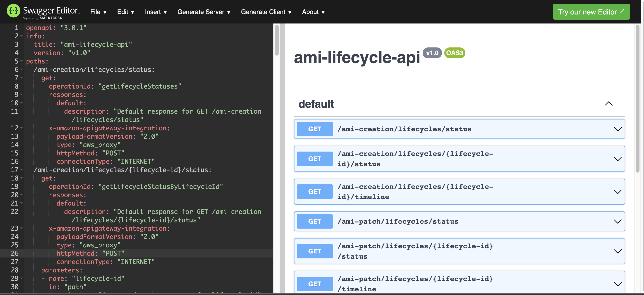Click highlighted httpMethod "POST" on line 26
The height and width of the screenshot is (295, 644).
pos(90,253)
